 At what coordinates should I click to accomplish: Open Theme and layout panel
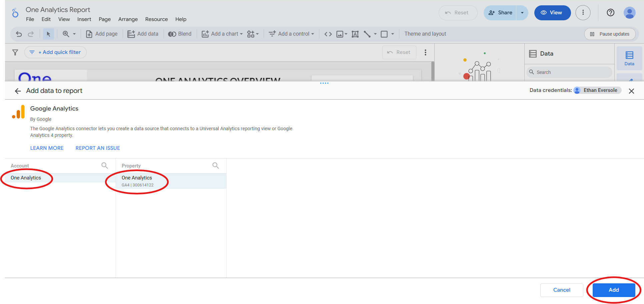425,34
